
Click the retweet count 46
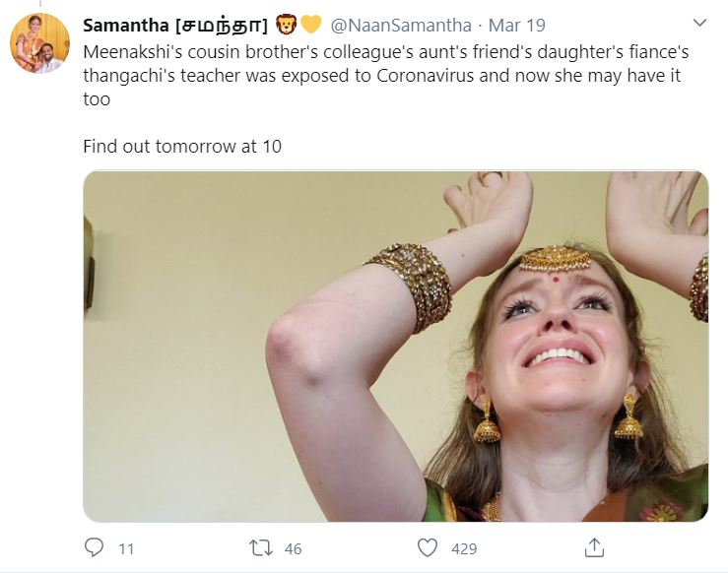(x=293, y=548)
